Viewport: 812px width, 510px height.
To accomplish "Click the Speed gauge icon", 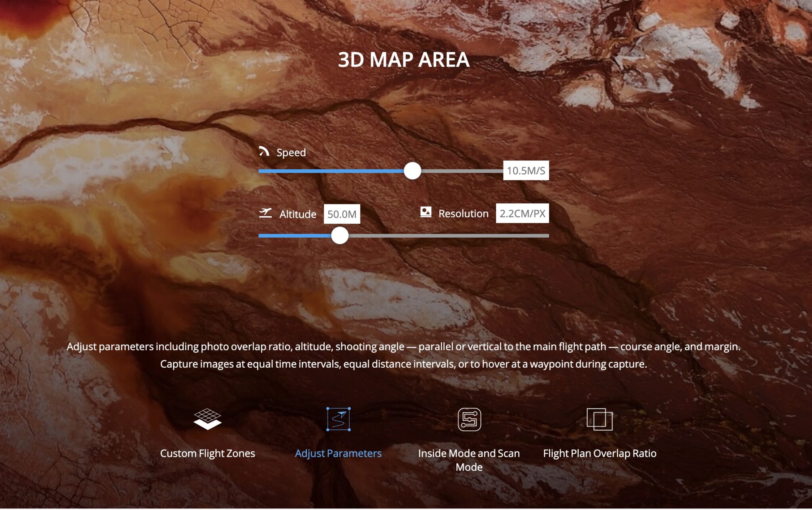I will click(264, 151).
